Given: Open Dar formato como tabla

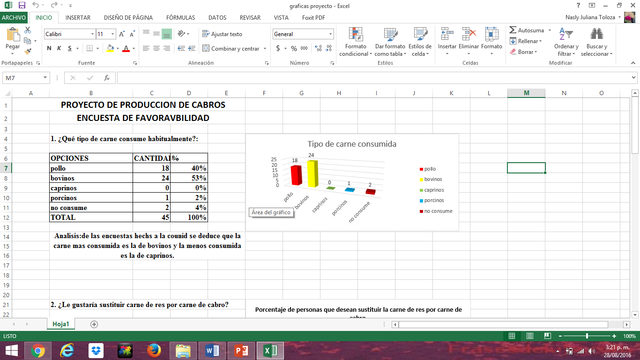Looking at the screenshot, I should tap(390, 42).
